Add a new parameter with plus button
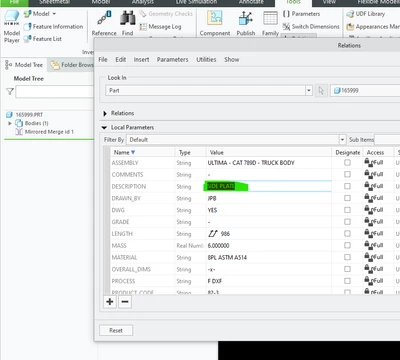Screen dimensions: 400x360 pyautogui.click(x=110, y=302)
